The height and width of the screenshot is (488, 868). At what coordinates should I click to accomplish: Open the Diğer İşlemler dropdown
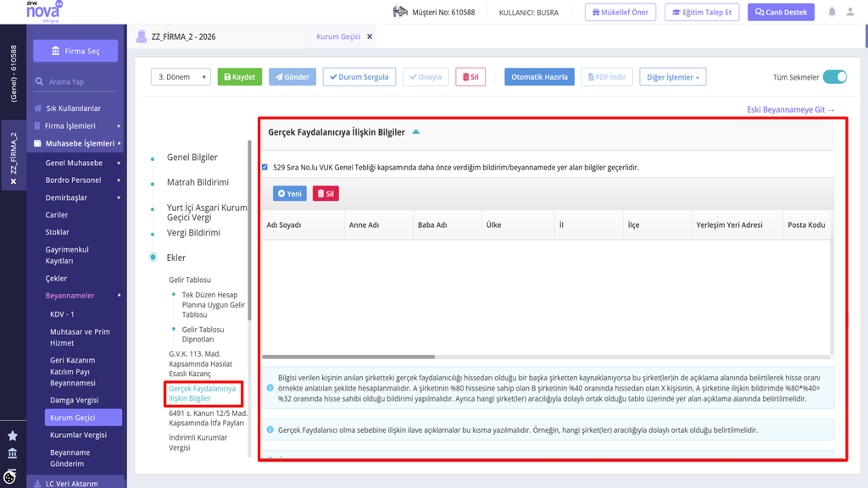pos(672,77)
